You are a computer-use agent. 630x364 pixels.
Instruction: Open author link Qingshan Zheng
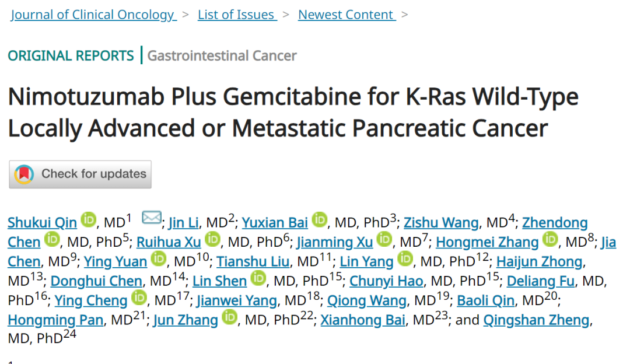tap(537, 320)
